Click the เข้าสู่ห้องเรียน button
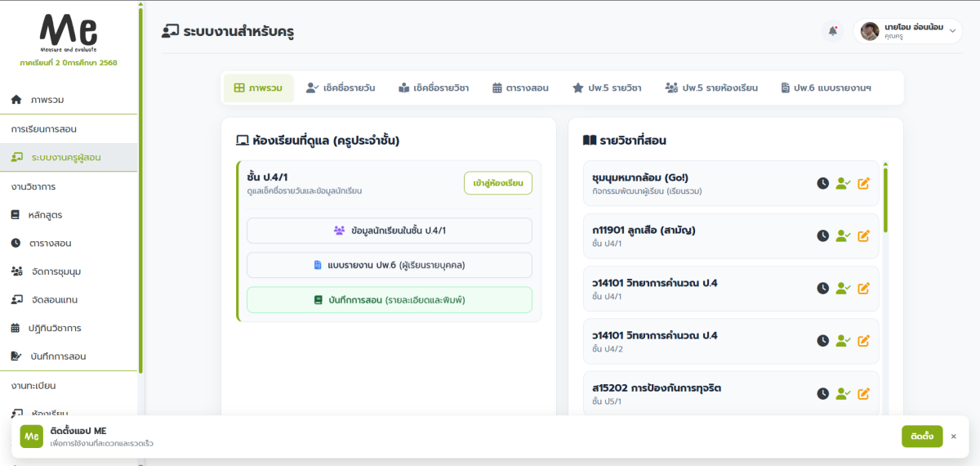Screen dimensions: 980x466 pos(498,183)
